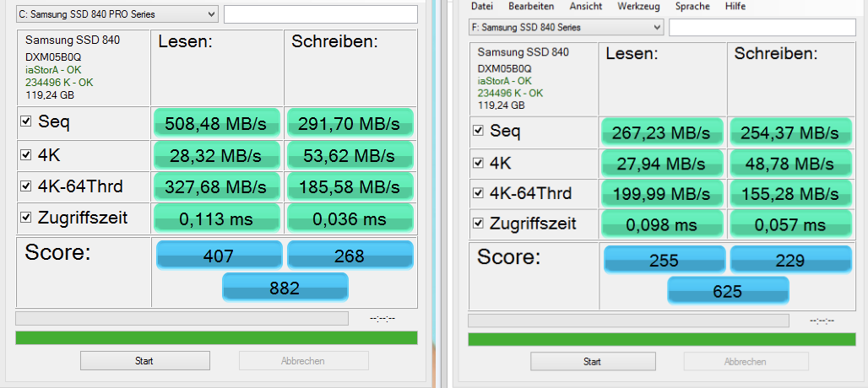The width and height of the screenshot is (868, 388).
Task: Open the Bearbeiten menu
Action: [531, 6]
